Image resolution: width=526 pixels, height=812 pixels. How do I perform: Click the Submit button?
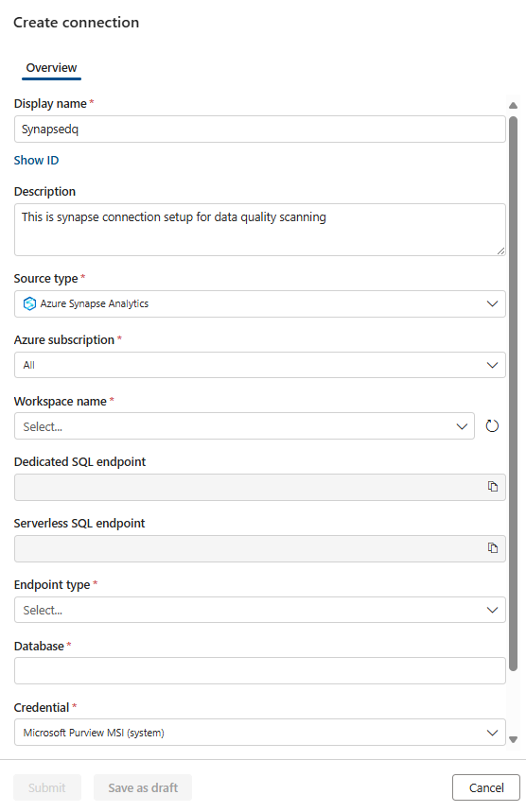point(47,787)
